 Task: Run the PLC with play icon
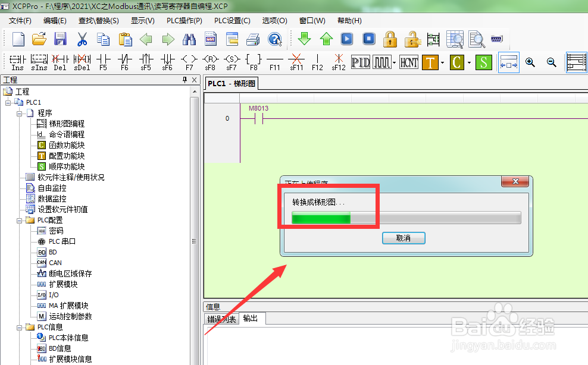[x=347, y=39]
